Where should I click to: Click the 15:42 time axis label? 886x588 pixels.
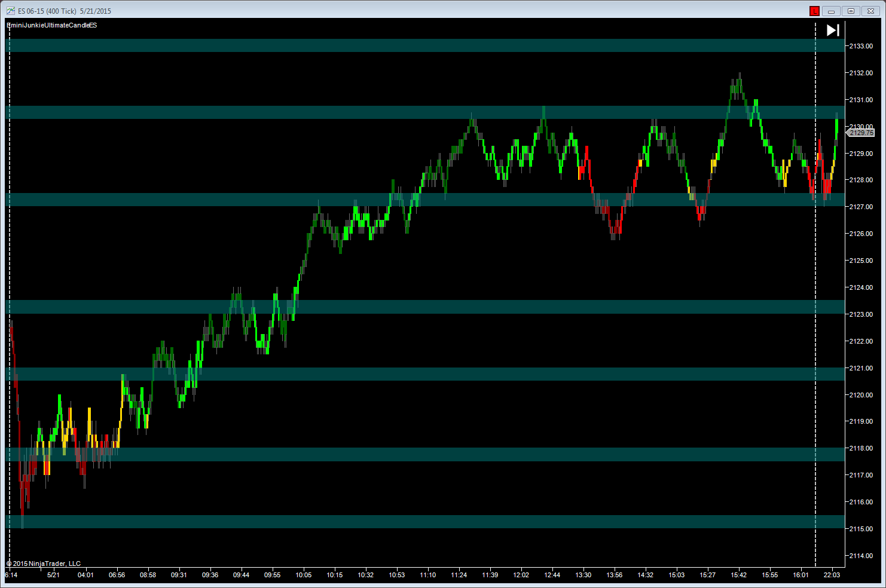tap(738, 575)
